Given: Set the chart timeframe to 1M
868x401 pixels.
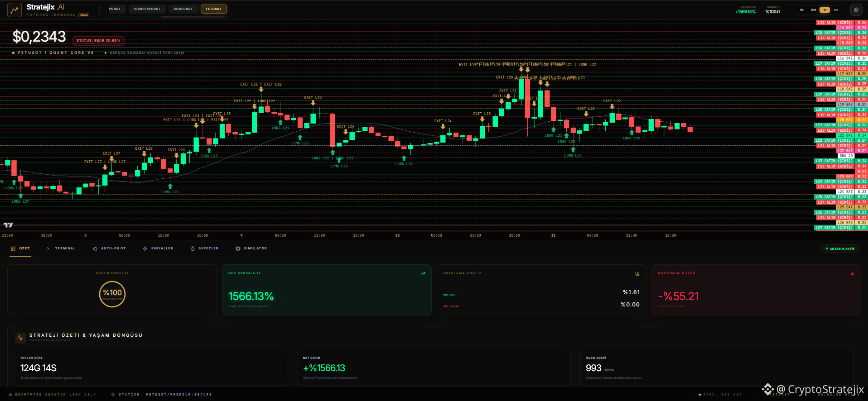Looking at the screenshot, I should [801, 10].
